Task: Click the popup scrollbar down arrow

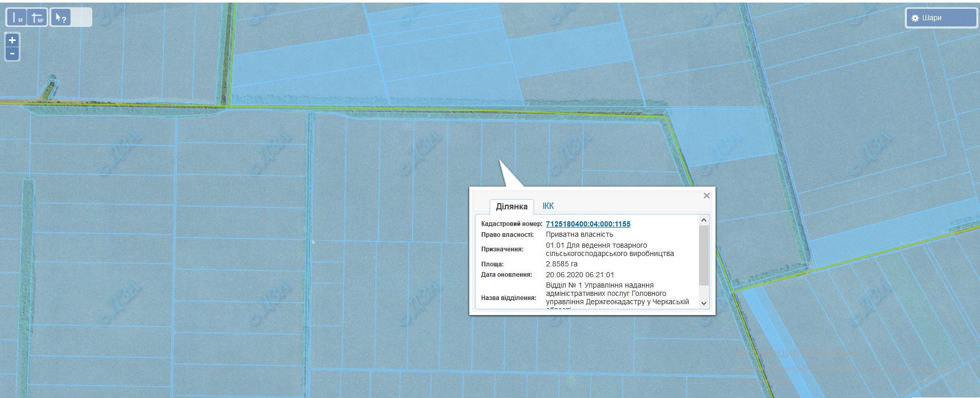Action: pos(704,303)
